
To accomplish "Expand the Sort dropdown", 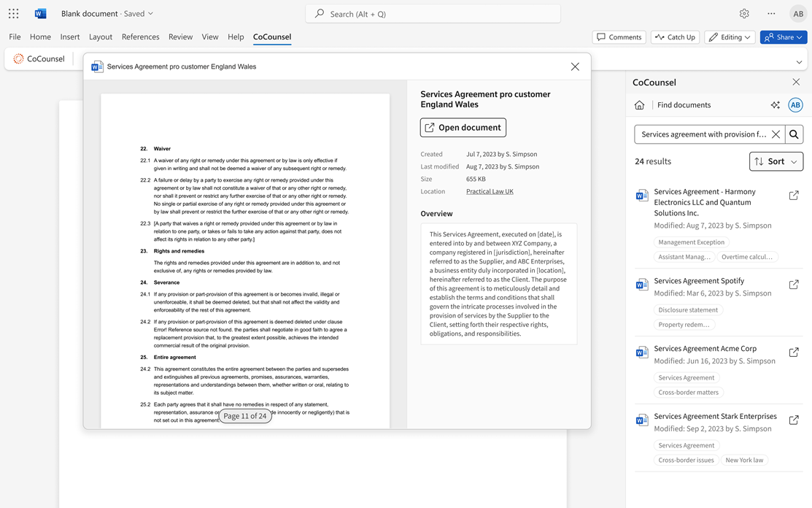I will click(776, 161).
